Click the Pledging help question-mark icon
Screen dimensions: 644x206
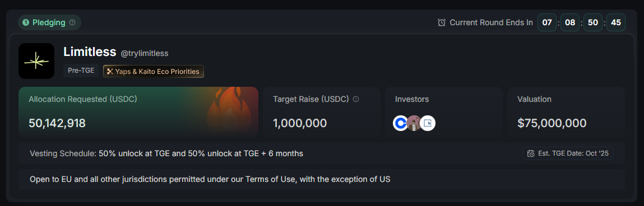[72, 22]
